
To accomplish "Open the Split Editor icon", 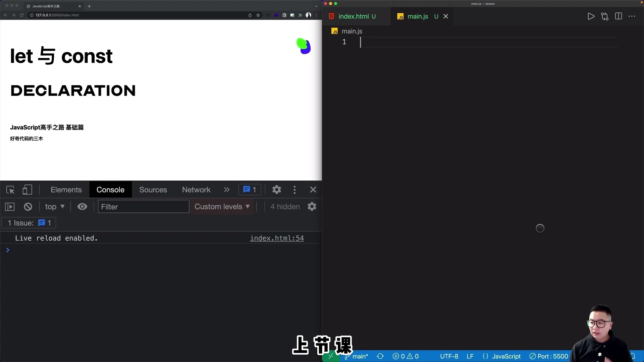I will [x=619, y=16].
